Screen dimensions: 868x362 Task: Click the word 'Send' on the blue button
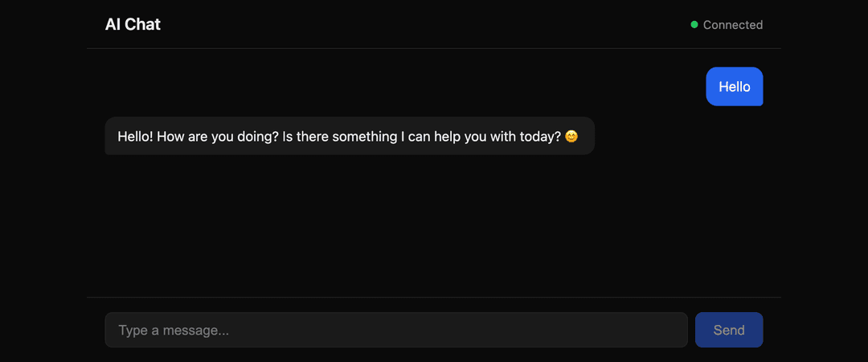coord(729,331)
